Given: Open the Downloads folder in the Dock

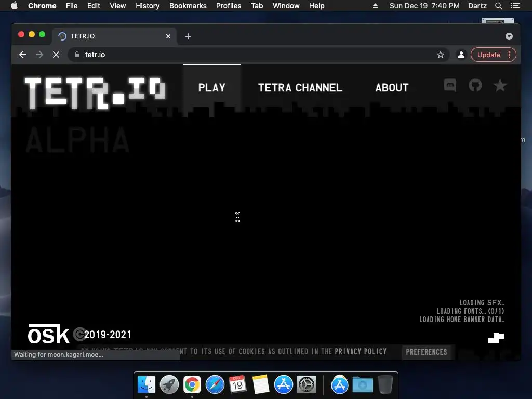Looking at the screenshot, I should tap(362, 385).
